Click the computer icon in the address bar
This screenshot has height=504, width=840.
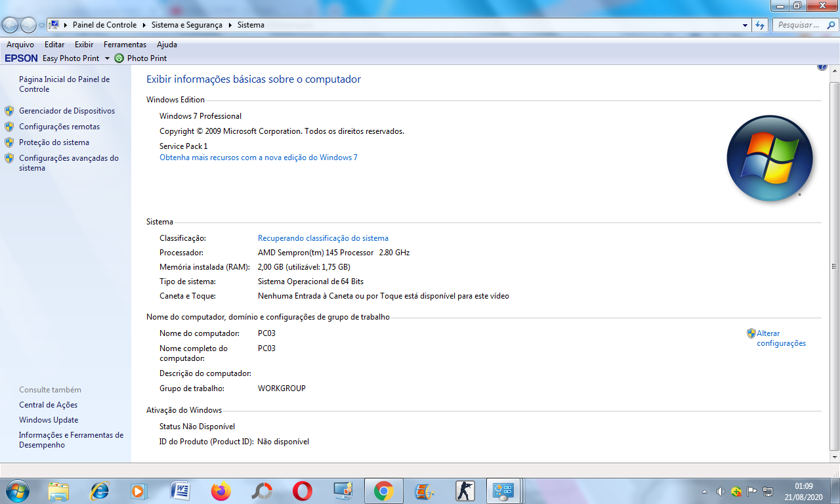(x=54, y=25)
